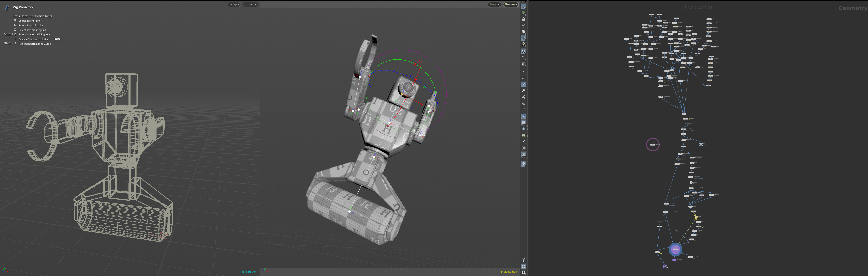The height and width of the screenshot is (276, 868).
Task: Click the green primitive hulls icon
Action: pos(524,135)
